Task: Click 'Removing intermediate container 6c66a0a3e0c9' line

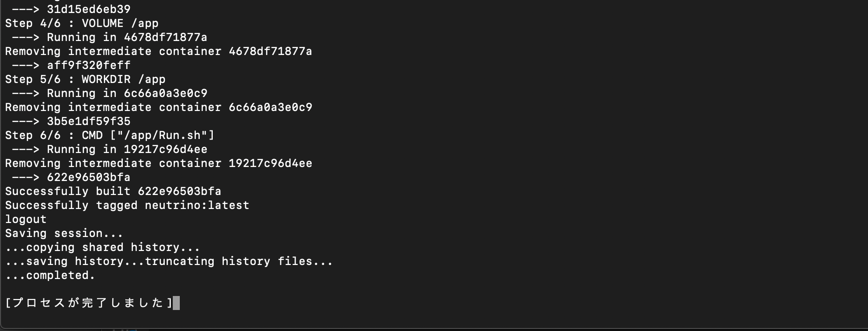Action: click(159, 107)
